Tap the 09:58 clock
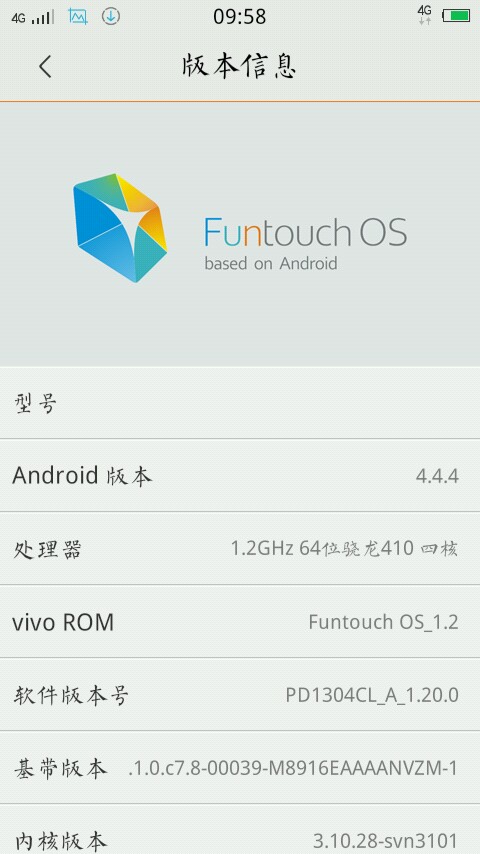480x854 pixels. (x=240, y=17)
